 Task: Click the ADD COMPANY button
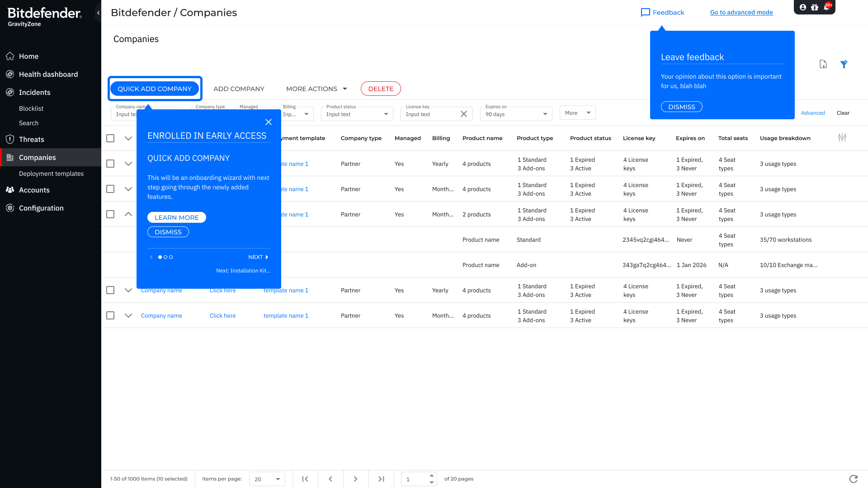[x=239, y=89]
